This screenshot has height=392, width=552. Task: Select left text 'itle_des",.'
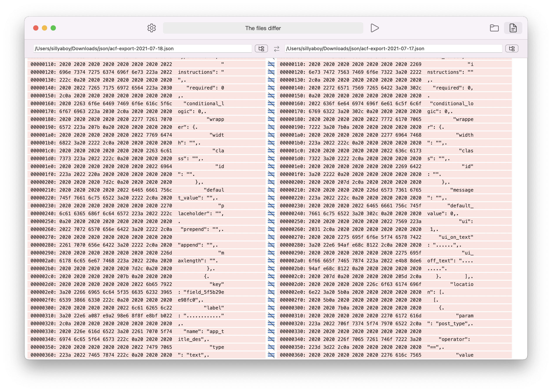tap(194, 339)
